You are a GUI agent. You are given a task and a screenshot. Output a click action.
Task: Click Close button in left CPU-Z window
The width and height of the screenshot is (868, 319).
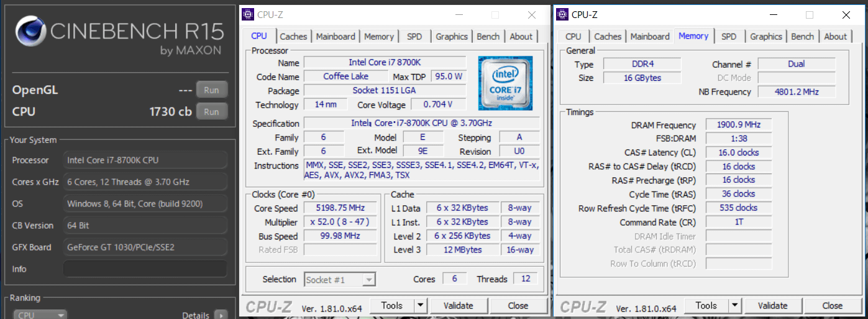point(518,305)
